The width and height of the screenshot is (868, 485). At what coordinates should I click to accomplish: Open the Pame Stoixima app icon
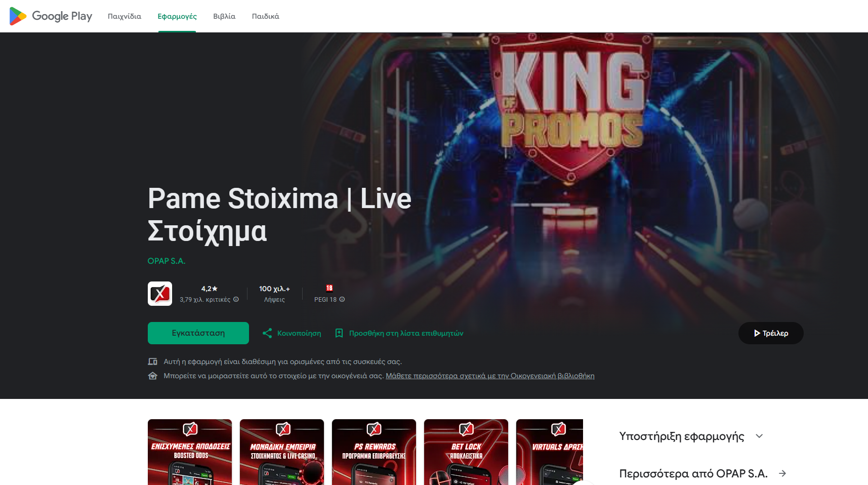(160, 294)
